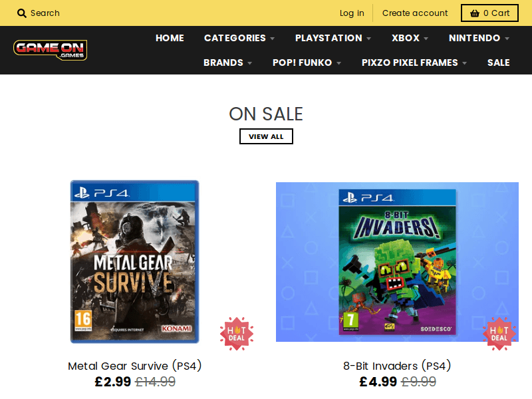The height and width of the screenshot is (399, 532).
Task: Expand the Xbox dropdown menu
Action: pos(410,38)
